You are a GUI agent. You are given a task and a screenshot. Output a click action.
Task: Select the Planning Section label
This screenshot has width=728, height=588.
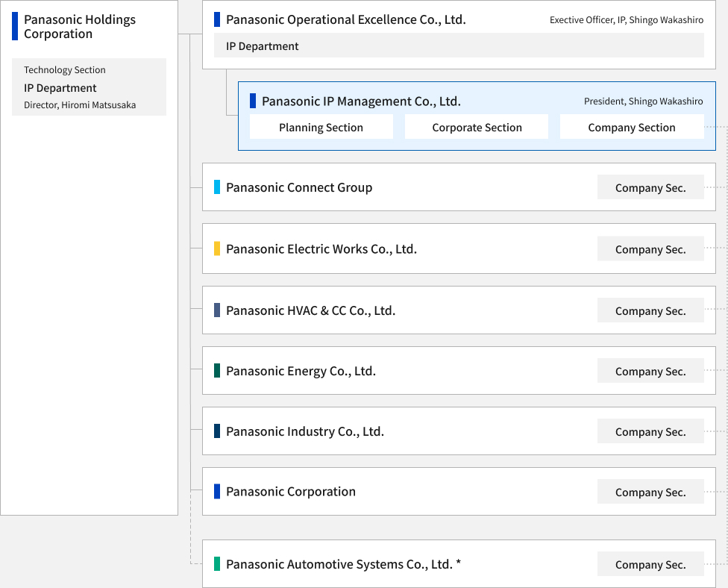coord(321,127)
